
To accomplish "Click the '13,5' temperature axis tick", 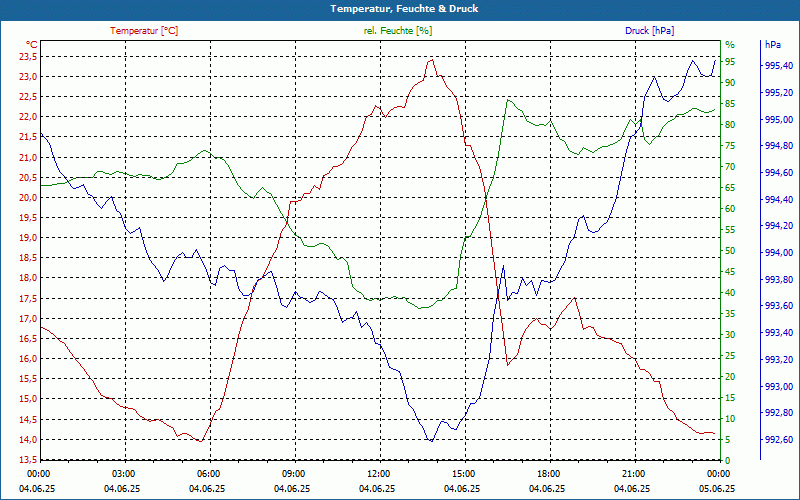I will tap(29, 460).
